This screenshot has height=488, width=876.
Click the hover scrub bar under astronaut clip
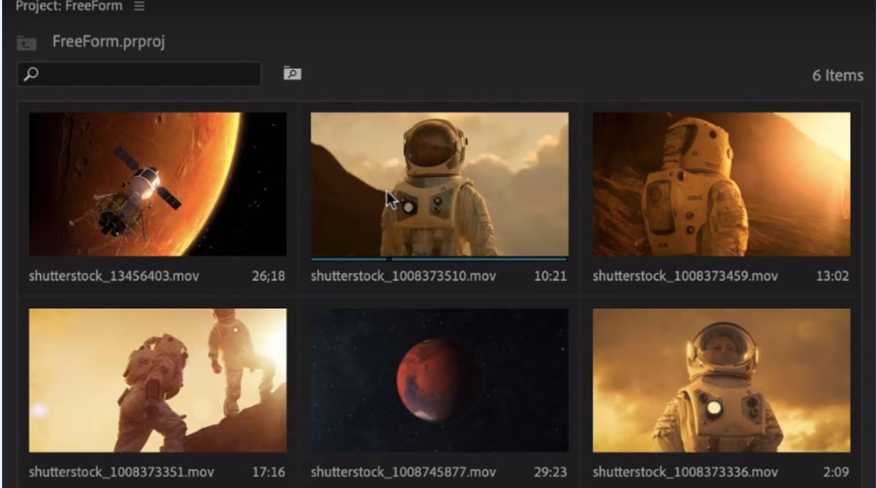[x=440, y=259]
